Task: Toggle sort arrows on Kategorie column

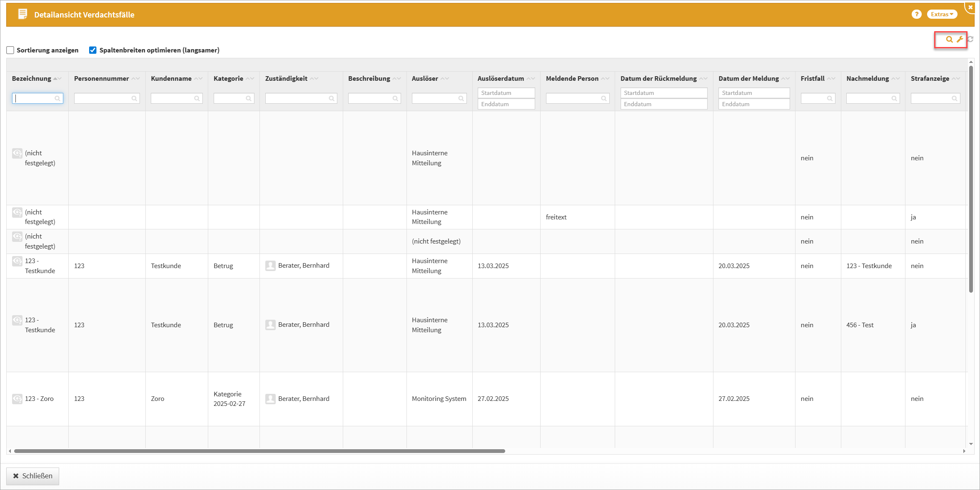Action: pos(249,79)
